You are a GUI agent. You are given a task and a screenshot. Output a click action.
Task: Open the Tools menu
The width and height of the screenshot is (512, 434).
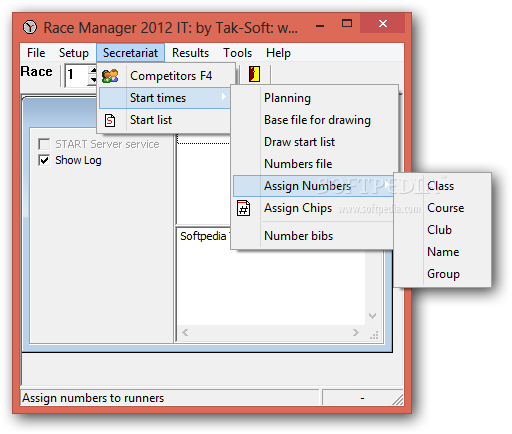(237, 53)
